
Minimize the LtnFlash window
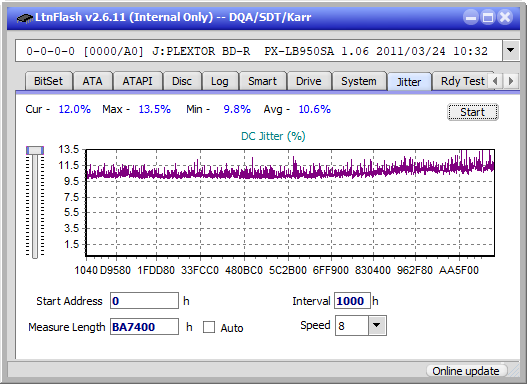pyautogui.click(x=471, y=17)
